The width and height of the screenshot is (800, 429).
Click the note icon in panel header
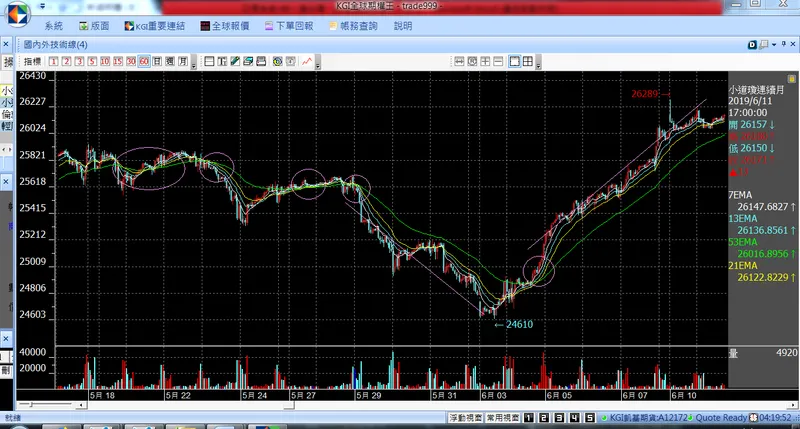coord(764,45)
